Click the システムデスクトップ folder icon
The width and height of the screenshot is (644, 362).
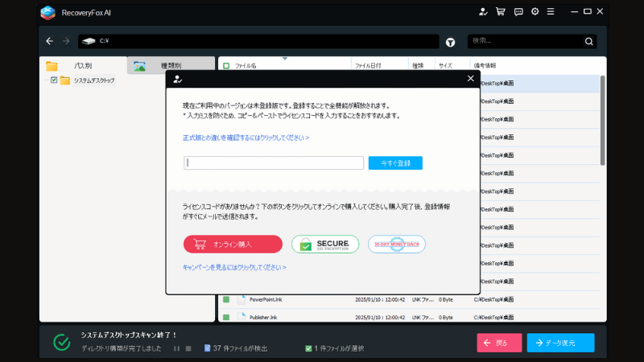point(65,80)
